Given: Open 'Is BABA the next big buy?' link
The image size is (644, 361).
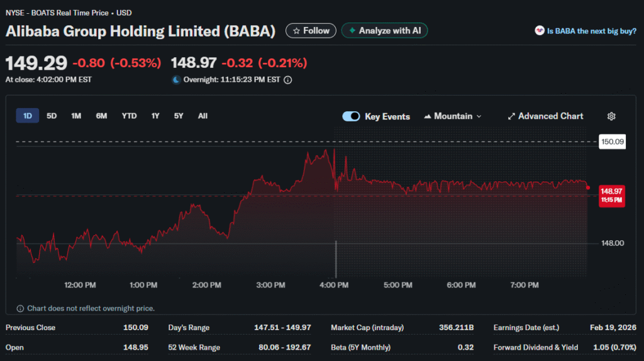Looking at the screenshot, I should point(591,31).
